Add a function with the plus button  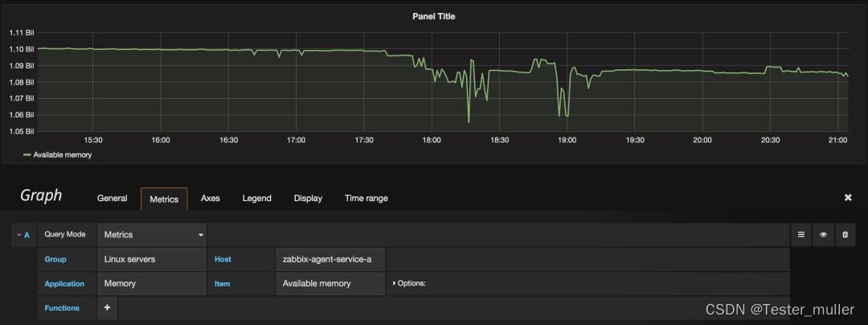click(x=107, y=307)
